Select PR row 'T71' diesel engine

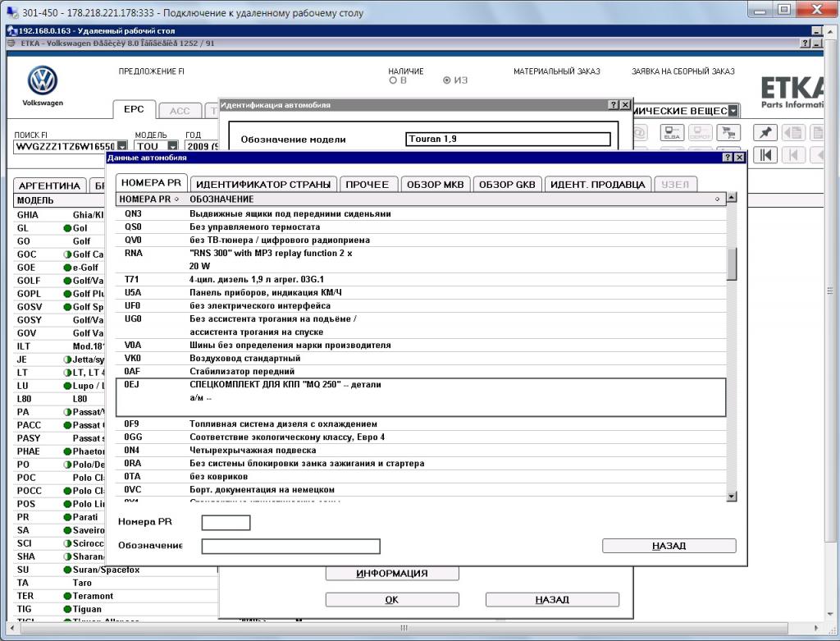pyautogui.click(x=421, y=279)
